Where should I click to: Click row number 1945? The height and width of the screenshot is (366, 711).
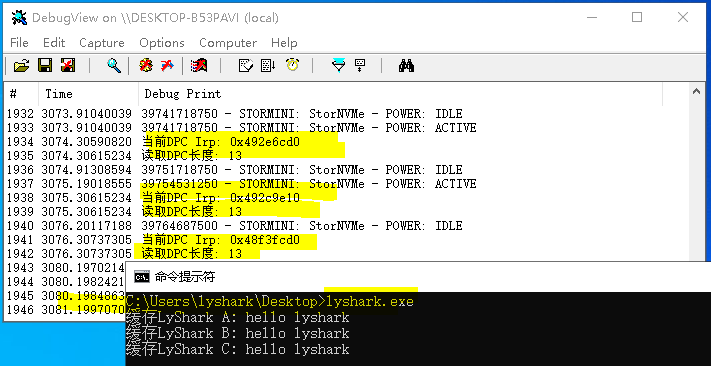click(20, 296)
